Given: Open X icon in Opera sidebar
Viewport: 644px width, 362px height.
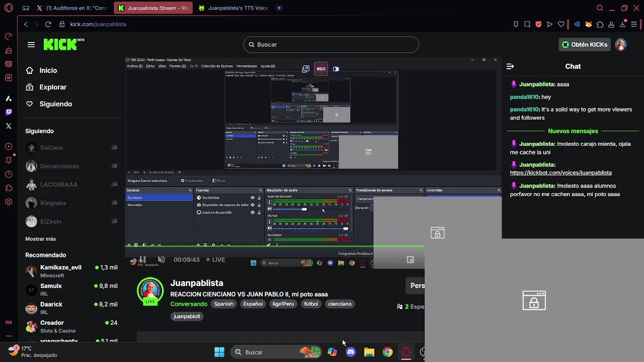Looking at the screenshot, I should pos(9,126).
